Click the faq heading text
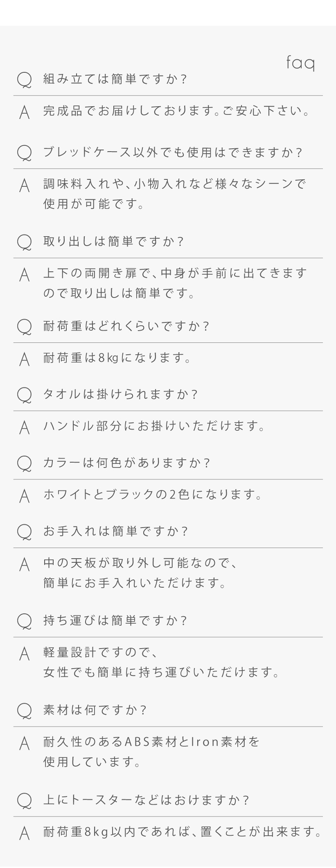The width and height of the screenshot is (336, 868). coord(300,63)
